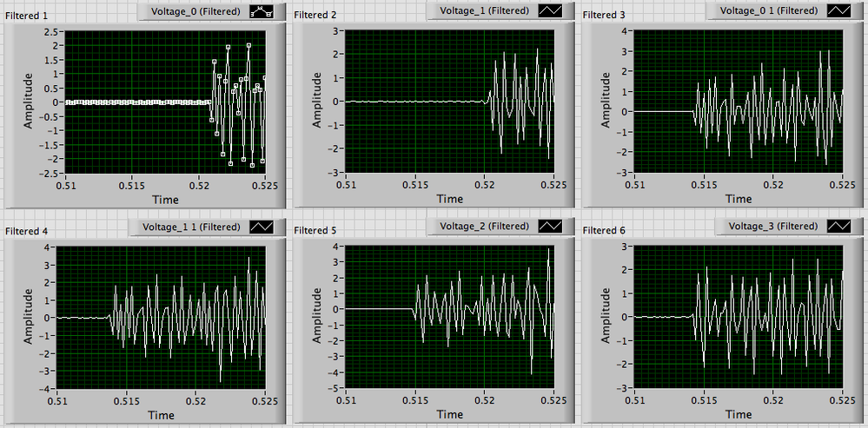Click the Voltage_2 (Filtered) line style icon
This screenshot has height=428, width=868.
(550, 226)
